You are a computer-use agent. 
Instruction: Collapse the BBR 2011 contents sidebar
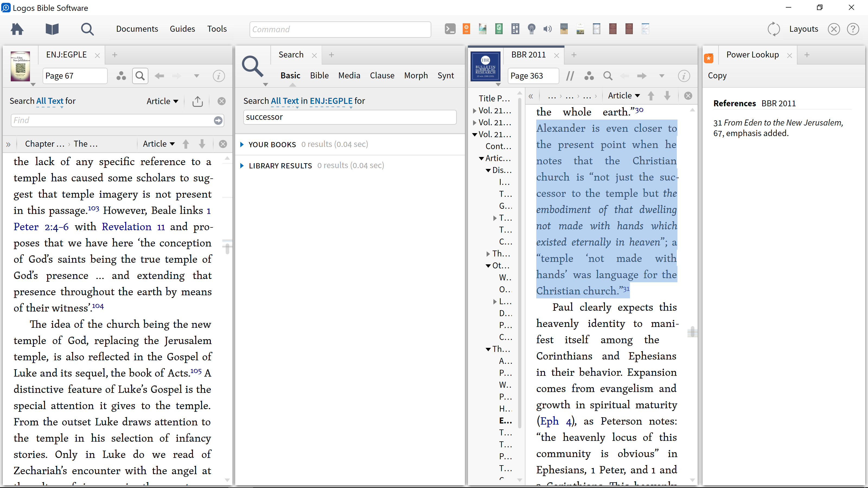[x=531, y=96]
